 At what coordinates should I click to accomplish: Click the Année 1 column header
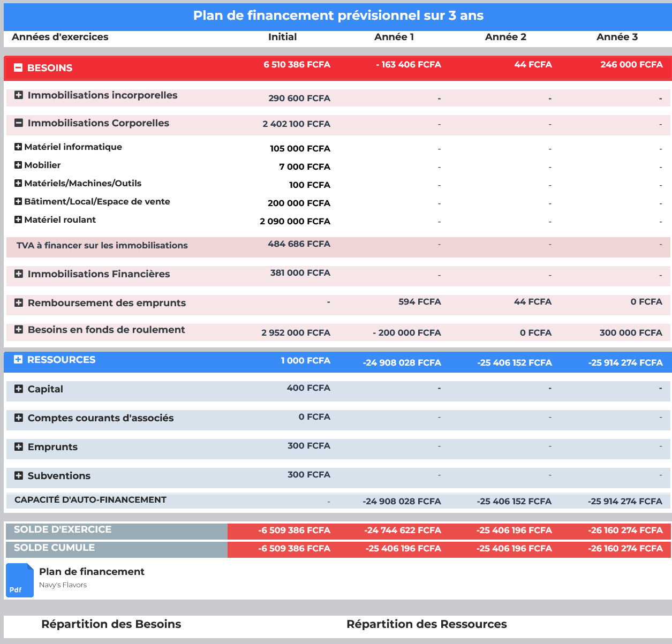[x=394, y=37]
